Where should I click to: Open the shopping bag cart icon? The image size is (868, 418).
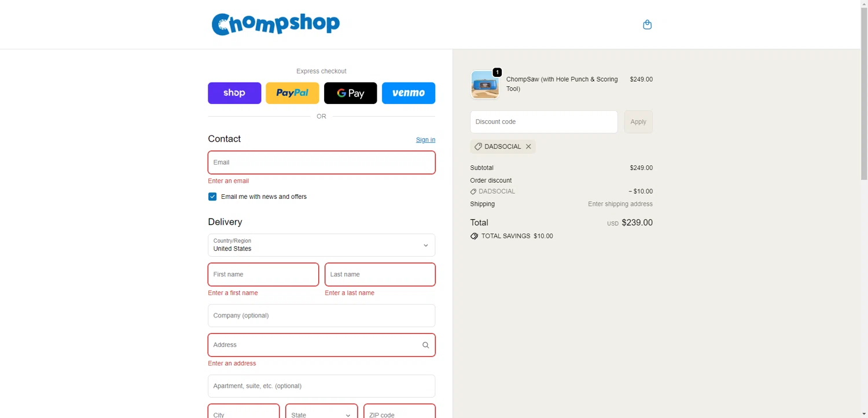(x=647, y=24)
